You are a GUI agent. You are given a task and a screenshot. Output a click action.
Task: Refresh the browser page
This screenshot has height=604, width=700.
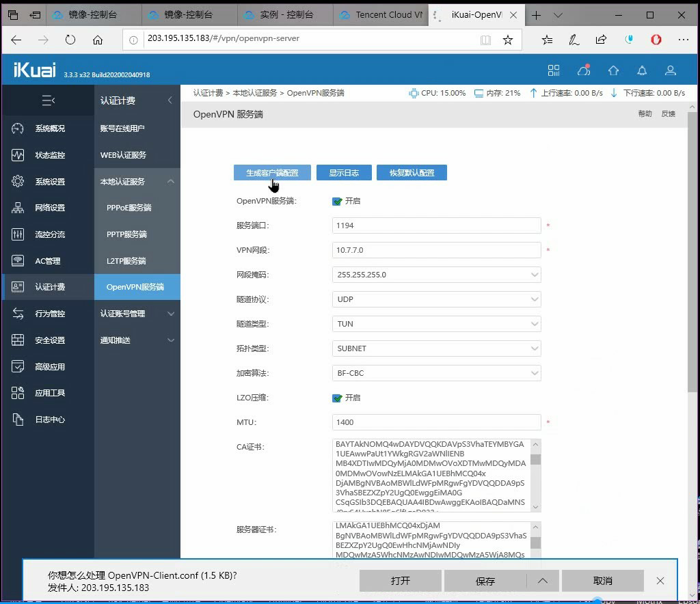pos(70,40)
